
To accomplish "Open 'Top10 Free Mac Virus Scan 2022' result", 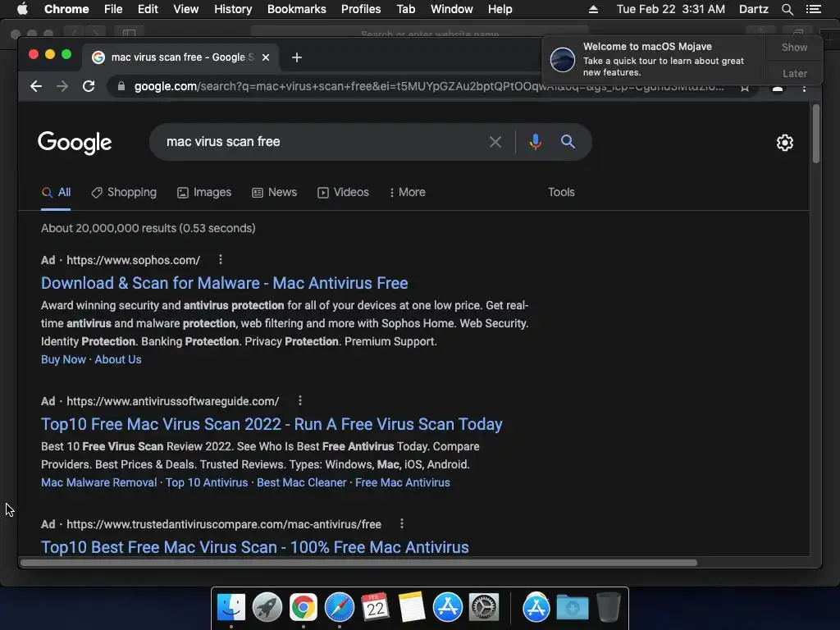I will click(272, 424).
